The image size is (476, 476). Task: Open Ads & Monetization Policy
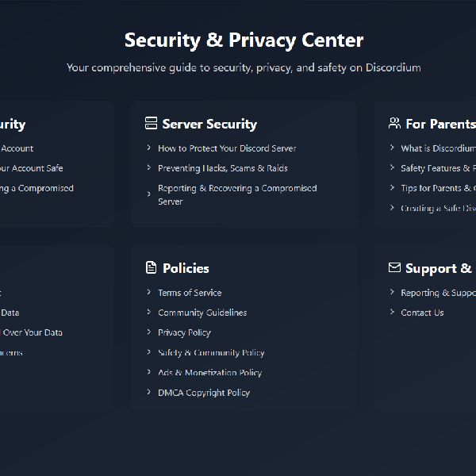coord(209,372)
